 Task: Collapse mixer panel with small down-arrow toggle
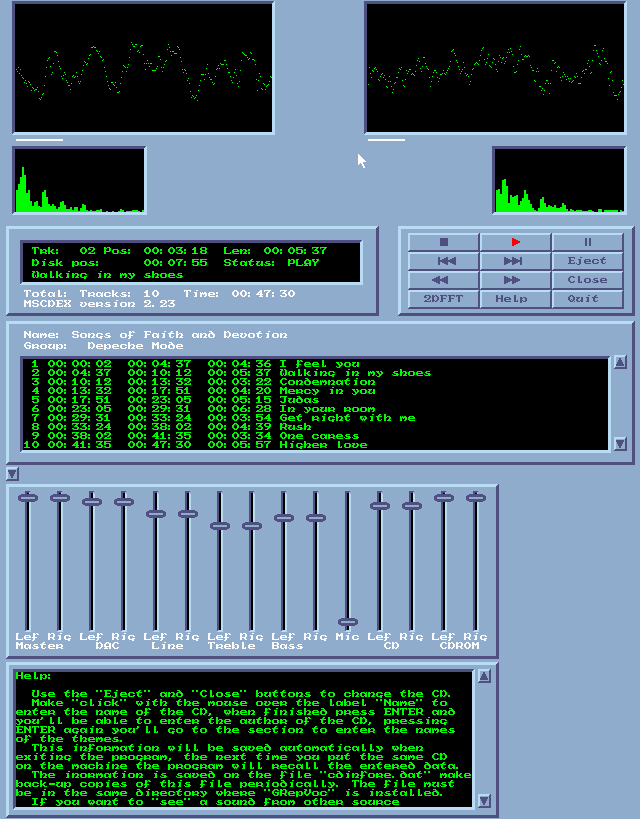click(12, 474)
